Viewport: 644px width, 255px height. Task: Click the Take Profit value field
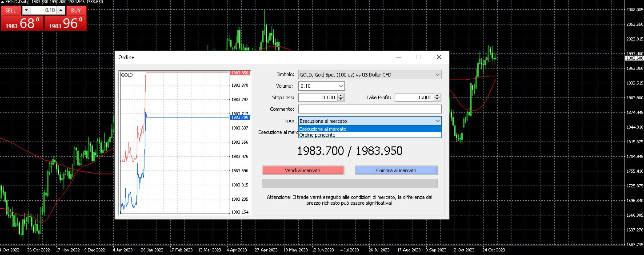coord(414,97)
